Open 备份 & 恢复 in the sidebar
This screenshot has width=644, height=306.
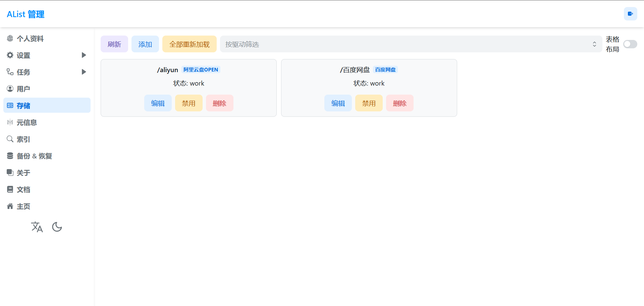click(x=47, y=156)
